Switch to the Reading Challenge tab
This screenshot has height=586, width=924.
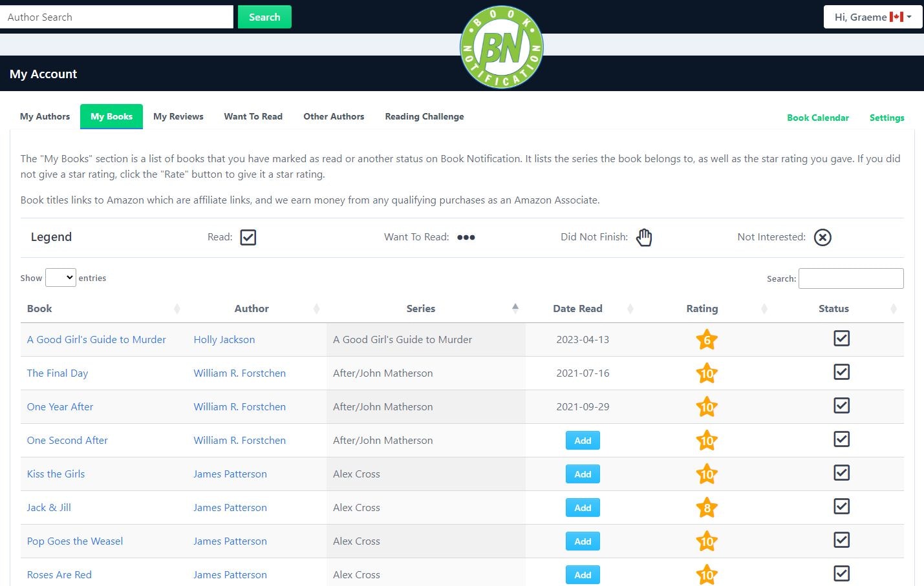coord(424,116)
